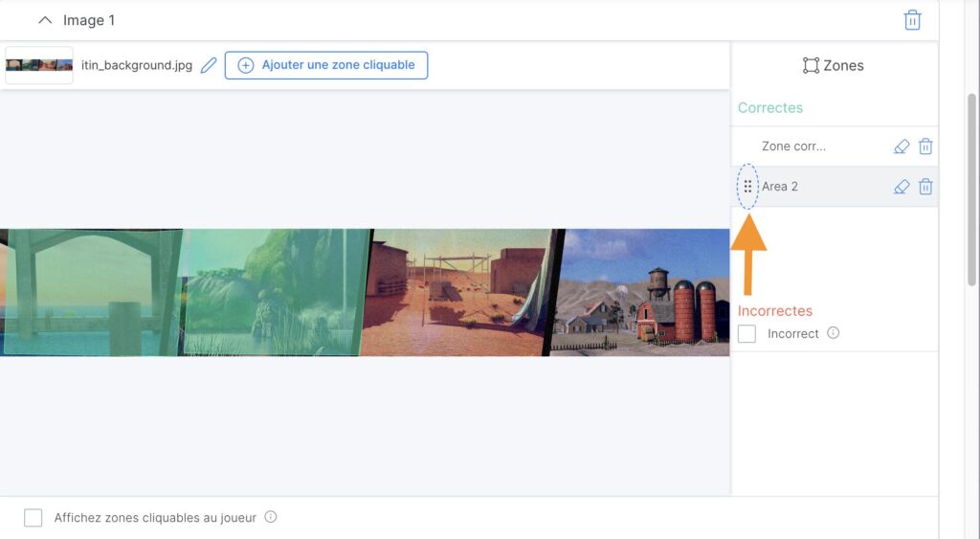Click the eraser icon for Area 2

tap(901, 187)
